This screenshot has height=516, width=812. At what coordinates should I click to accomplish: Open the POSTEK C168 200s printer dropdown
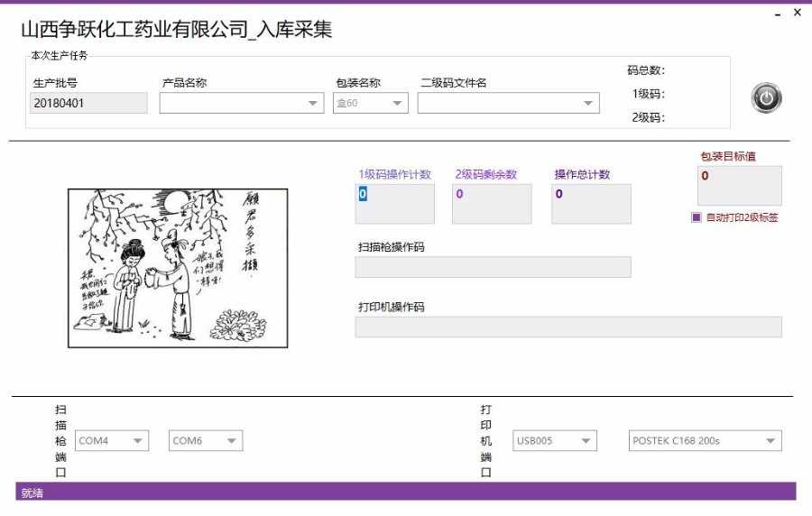(705, 441)
